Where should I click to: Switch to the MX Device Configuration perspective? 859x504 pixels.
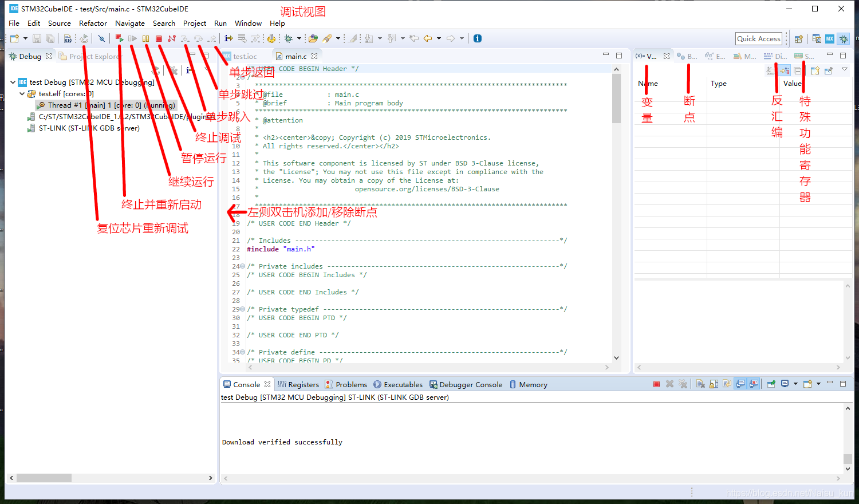830,39
